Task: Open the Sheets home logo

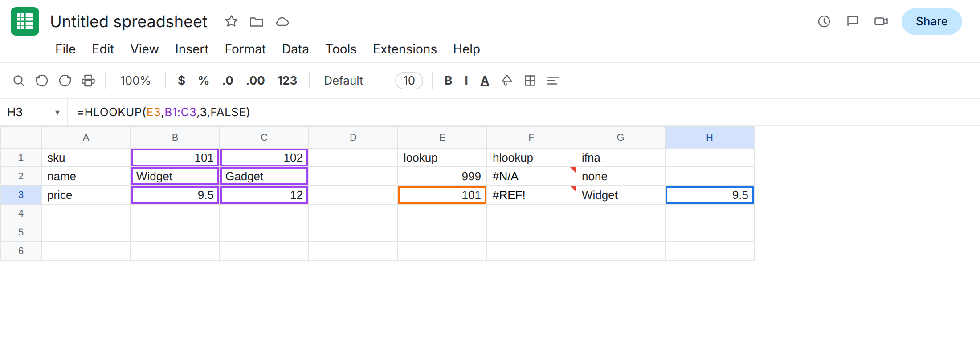Action: [25, 21]
